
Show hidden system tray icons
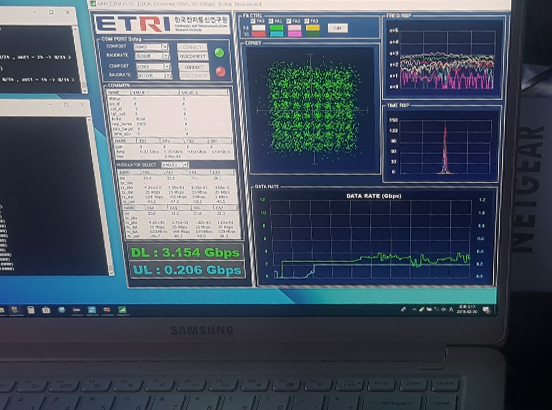pyautogui.click(x=414, y=309)
